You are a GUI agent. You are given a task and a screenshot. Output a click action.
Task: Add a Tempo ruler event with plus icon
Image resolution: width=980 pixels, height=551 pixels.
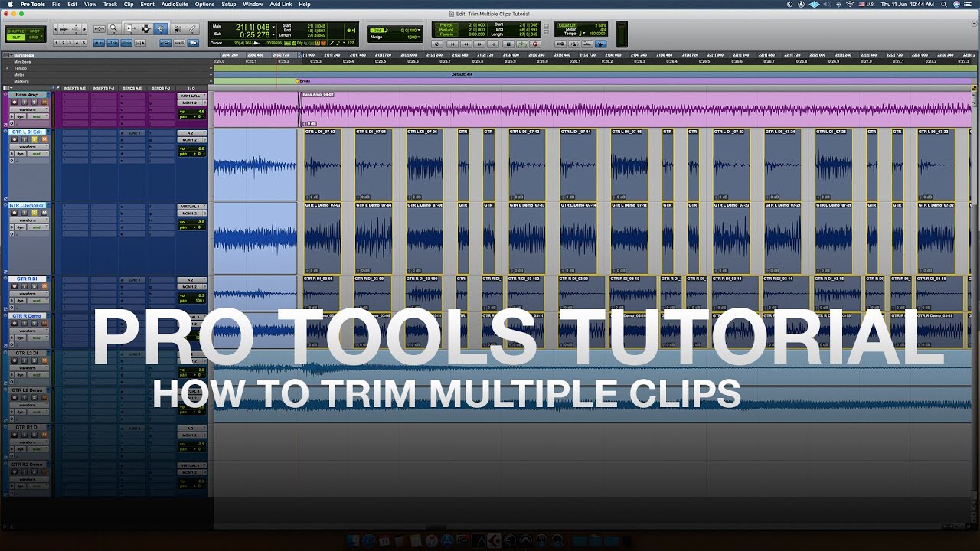pyautogui.click(x=211, y=68)
